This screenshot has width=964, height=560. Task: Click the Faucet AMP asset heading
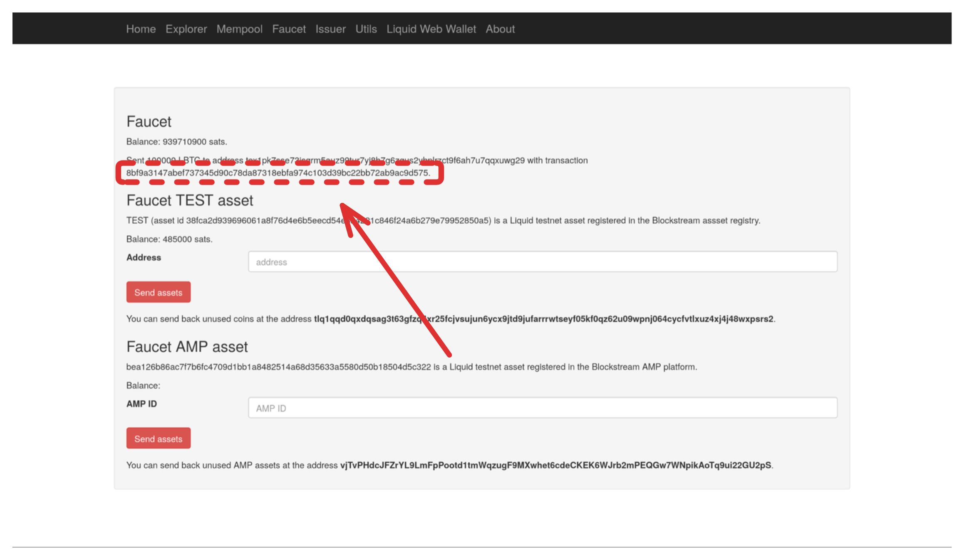tap(187, 347)
